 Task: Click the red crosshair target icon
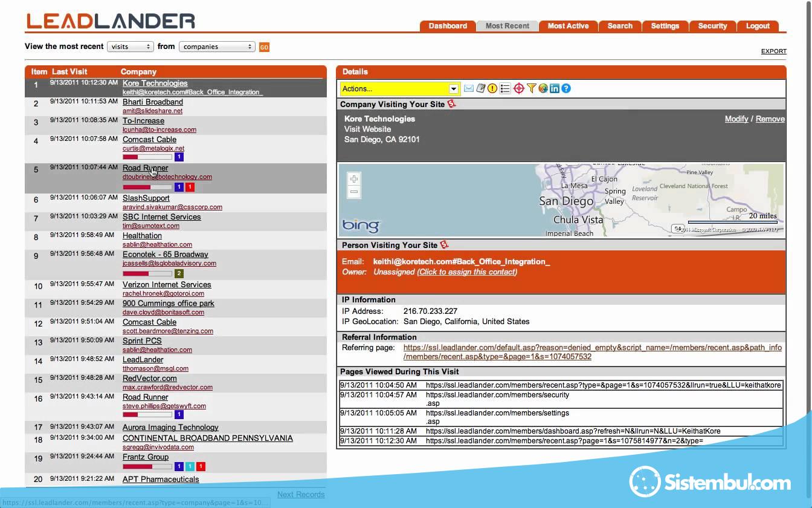click(x=518, y=88)
